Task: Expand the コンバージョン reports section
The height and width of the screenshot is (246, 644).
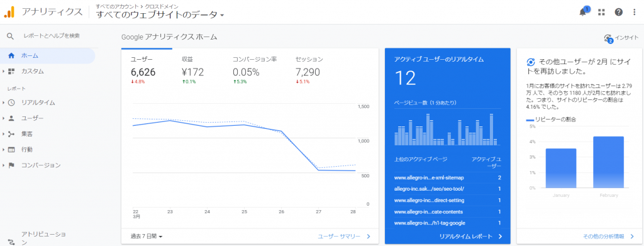Action: click(x=3, y=165)
